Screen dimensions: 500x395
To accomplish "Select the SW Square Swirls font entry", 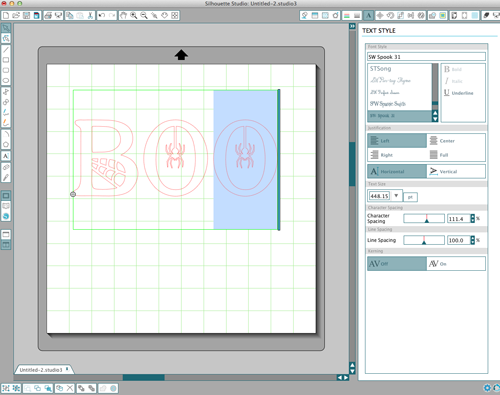I will 388,104.
